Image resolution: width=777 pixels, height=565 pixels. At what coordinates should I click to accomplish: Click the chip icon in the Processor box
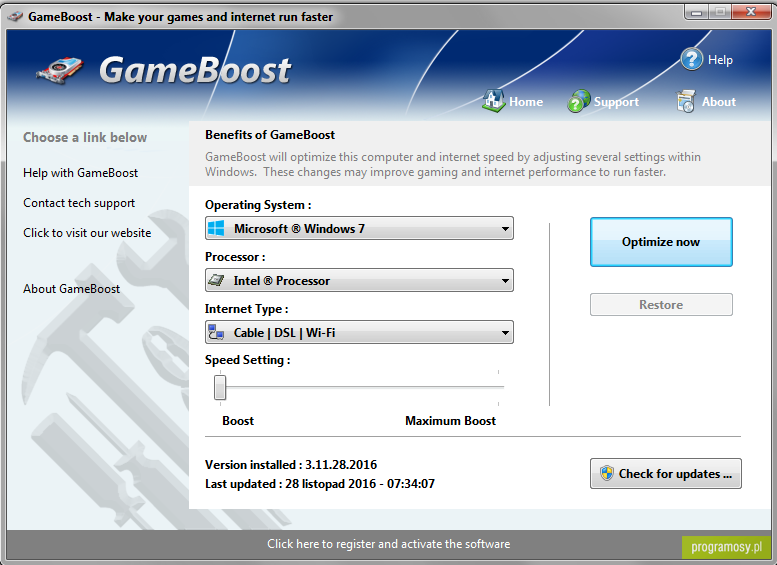tap(216, 281)
